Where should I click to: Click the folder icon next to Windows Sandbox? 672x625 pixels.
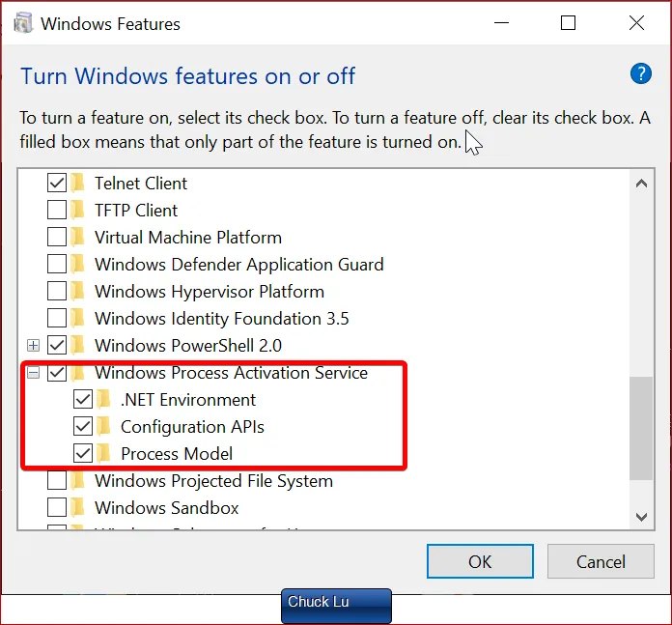(x=78, y=508)
